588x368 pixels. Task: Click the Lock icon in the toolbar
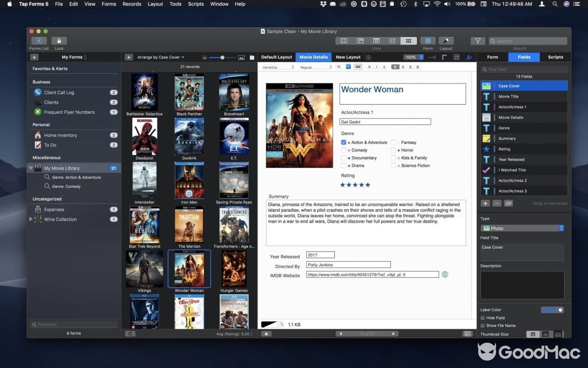pos(59,40)
